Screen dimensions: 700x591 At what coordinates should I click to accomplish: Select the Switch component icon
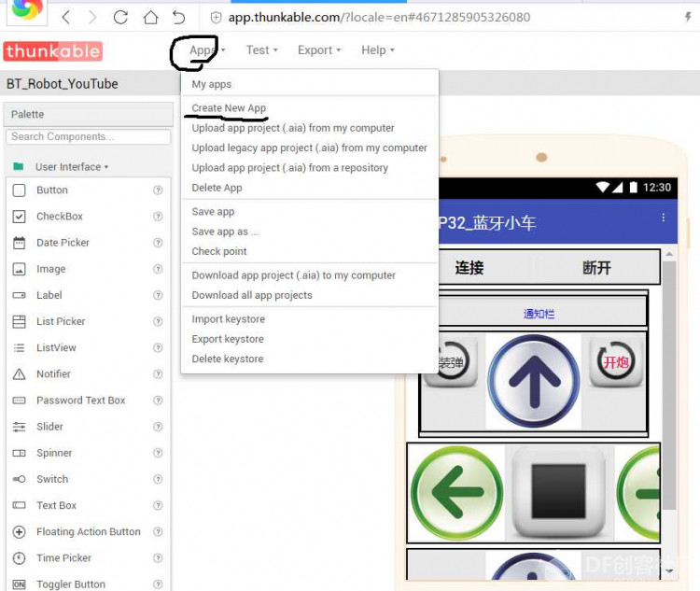(20, 479)
